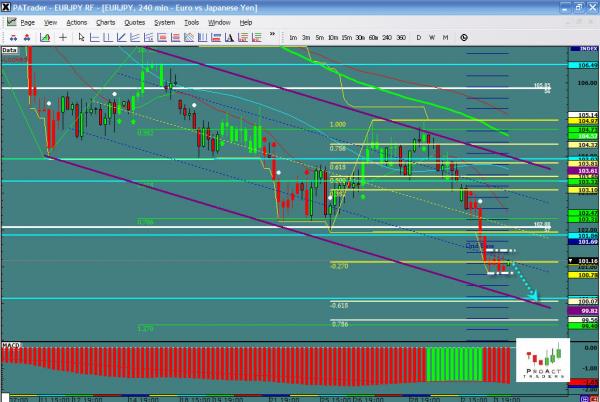Click the Data label on the chart
Image resolution: width=600 pixels, height=402 pixels.
10,48
